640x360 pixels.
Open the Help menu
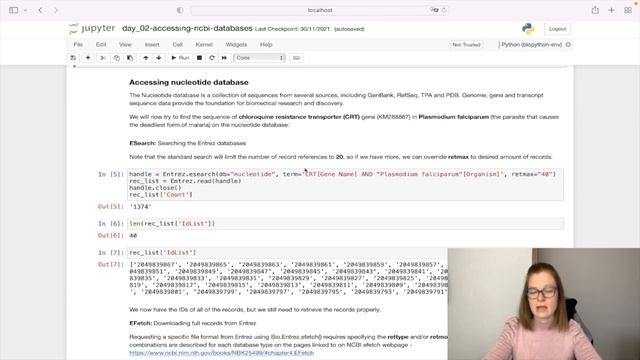click(x=266, y=44)
